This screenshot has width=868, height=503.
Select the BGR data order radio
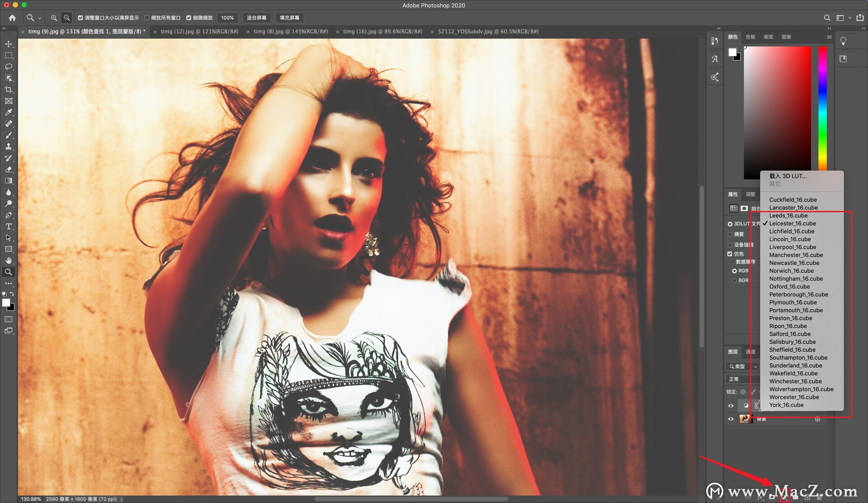tap(734, 280)
